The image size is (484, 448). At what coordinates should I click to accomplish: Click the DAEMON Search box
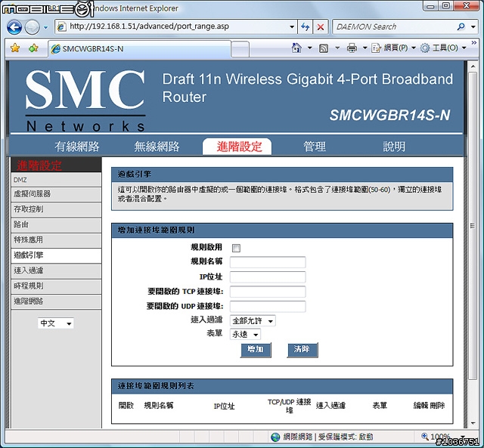click(395, 27)
